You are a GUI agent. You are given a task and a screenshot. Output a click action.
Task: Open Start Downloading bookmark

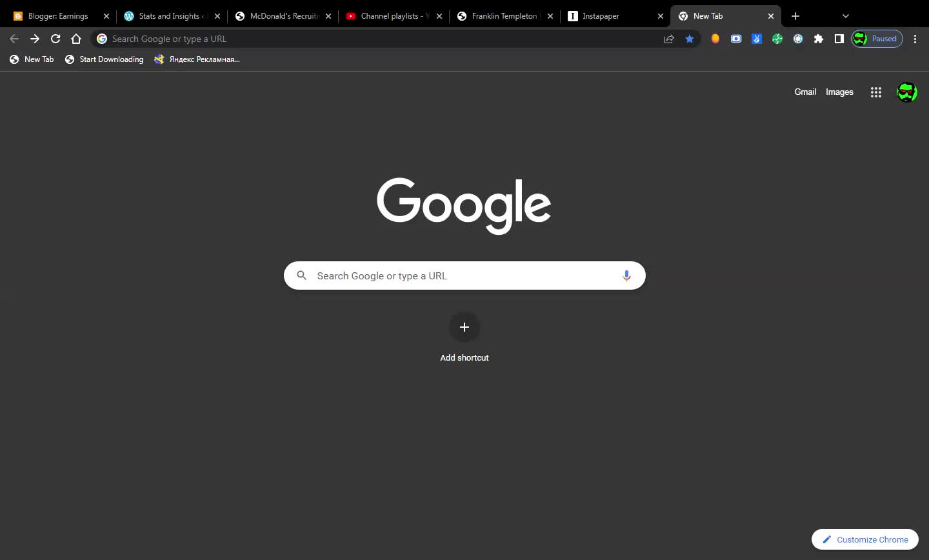[x=105, y=59]
